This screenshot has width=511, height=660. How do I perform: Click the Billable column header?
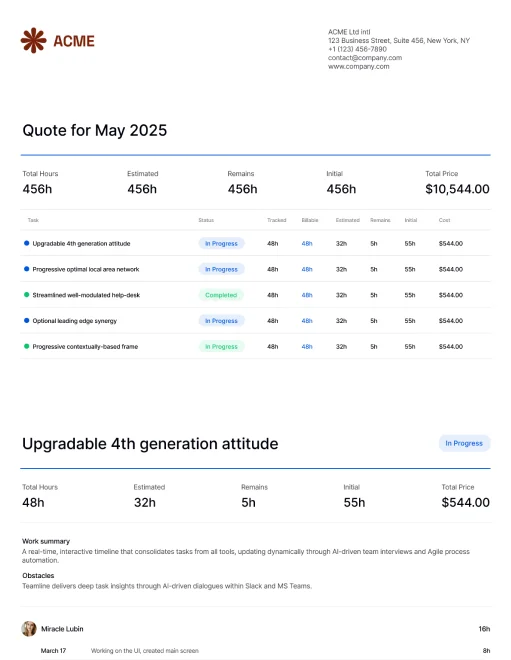(310, 220)
